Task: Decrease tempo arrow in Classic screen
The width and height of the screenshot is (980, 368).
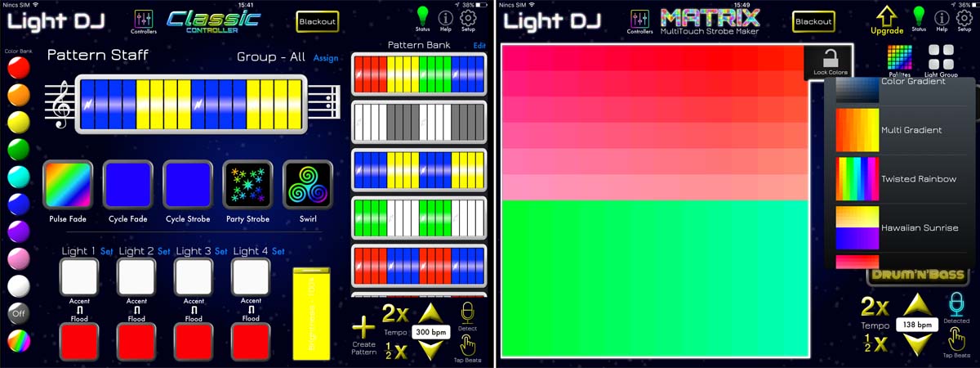Action: tap(434, 352)
